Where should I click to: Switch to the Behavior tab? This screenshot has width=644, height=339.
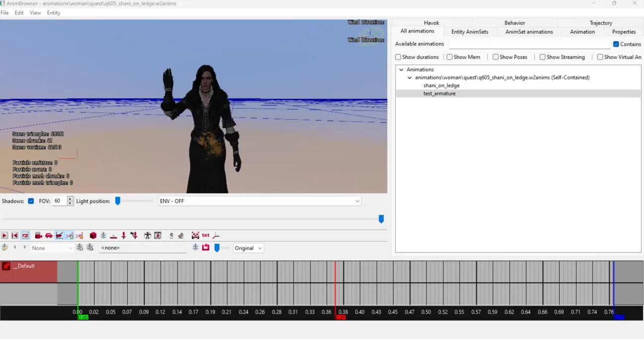click(514, 22)
